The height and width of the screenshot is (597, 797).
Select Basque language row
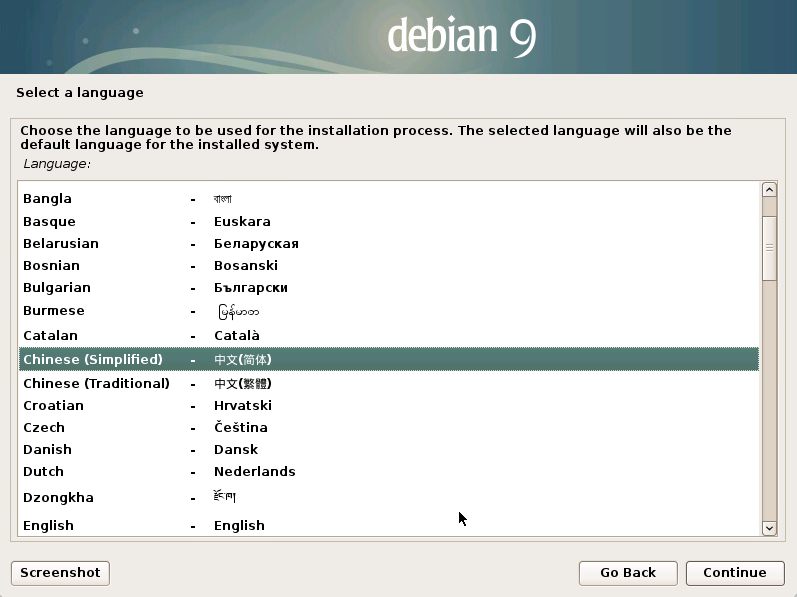coord(389,222)
